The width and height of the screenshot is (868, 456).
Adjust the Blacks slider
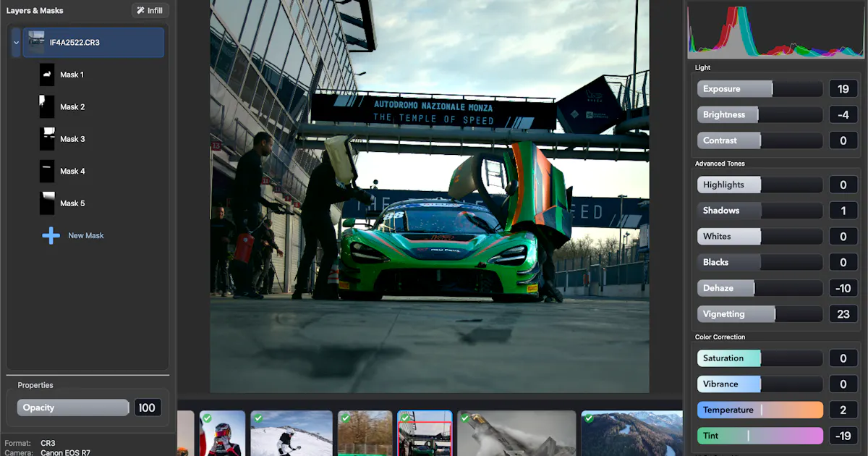click(760, 262)
